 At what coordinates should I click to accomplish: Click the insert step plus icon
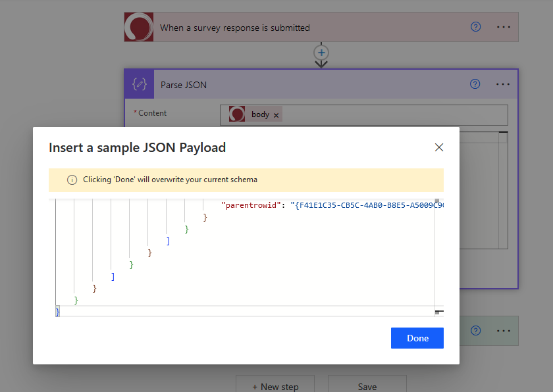click(x=321, y=53)
